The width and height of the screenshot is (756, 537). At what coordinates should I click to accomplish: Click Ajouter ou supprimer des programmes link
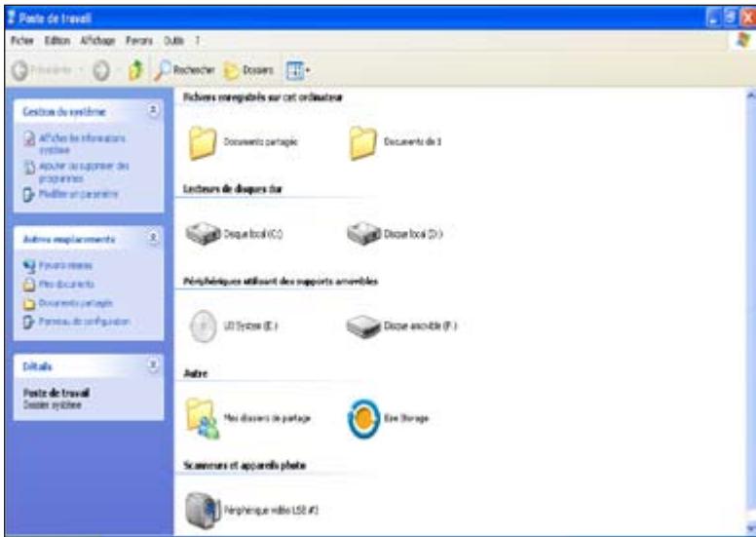tap(84, 172)
